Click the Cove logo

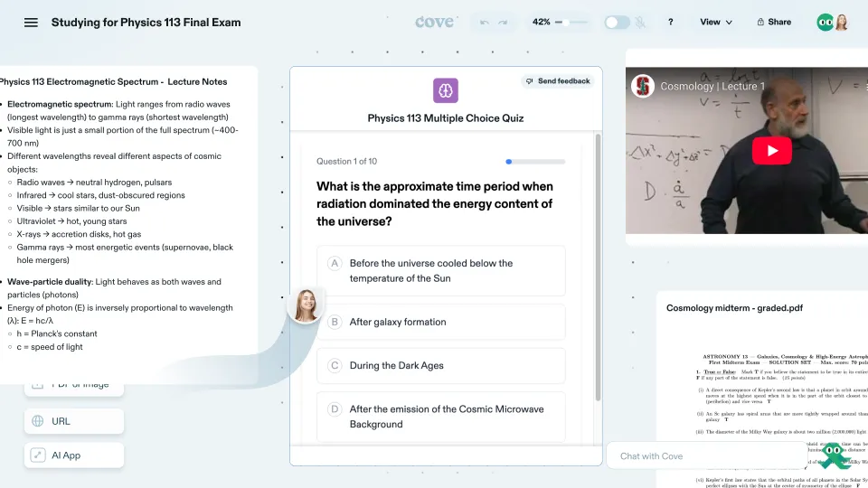tap(434, 22)
